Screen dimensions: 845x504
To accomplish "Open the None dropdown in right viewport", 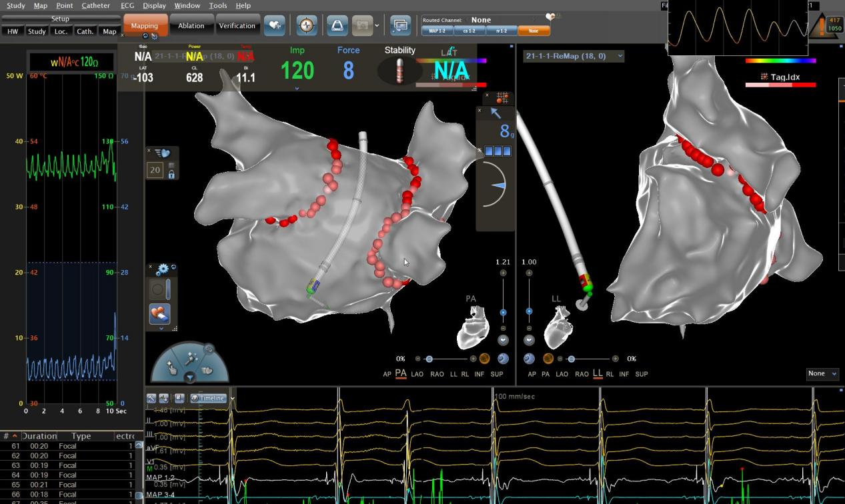I will click(x=822, y=374).
